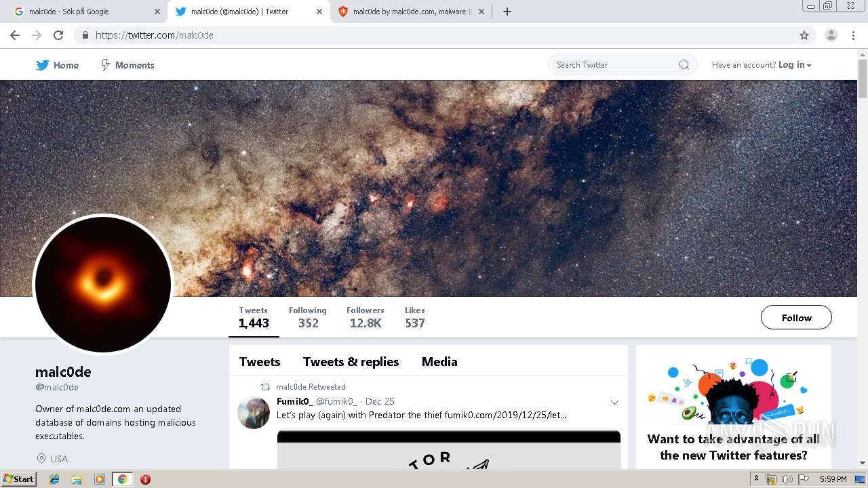Go to Twitter Home
Viewport: 868px width, 488px height.
(58, 65)
